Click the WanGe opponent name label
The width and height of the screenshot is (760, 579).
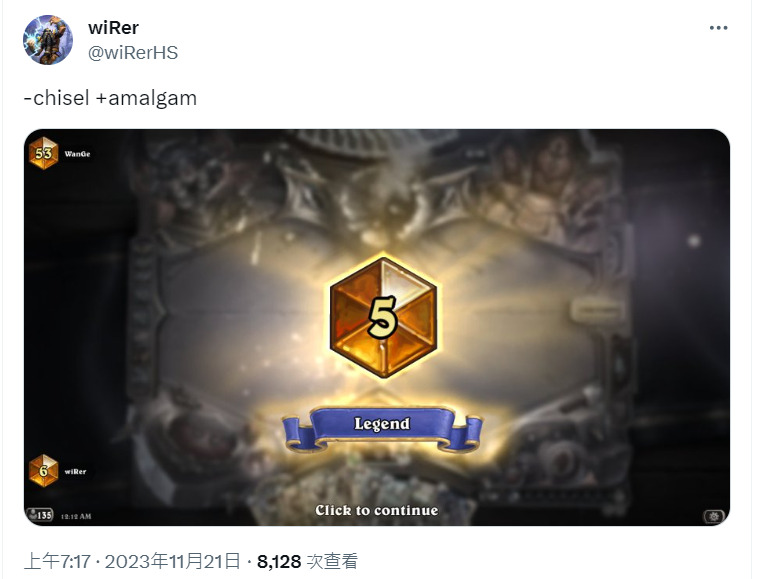(x=77, y=154)
